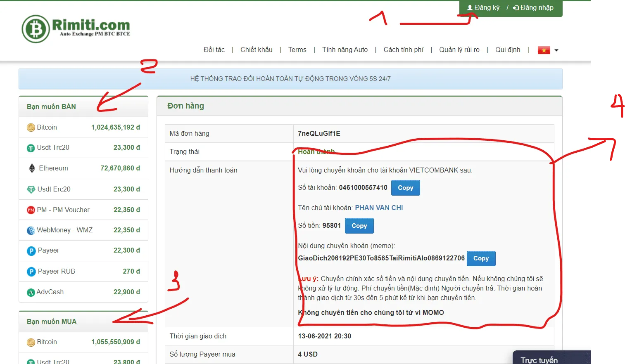Click the Vietnam flag language icon
Screen dimensions: 625x364
(x=544, y=50)
